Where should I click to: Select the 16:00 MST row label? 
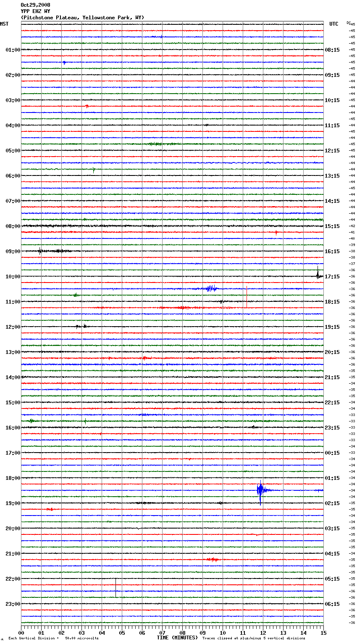click(13, 428)
